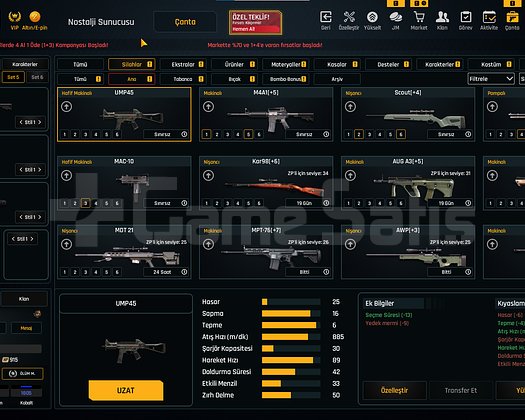Toggle set slot 6 on Scout[+4]

(401, 134)
